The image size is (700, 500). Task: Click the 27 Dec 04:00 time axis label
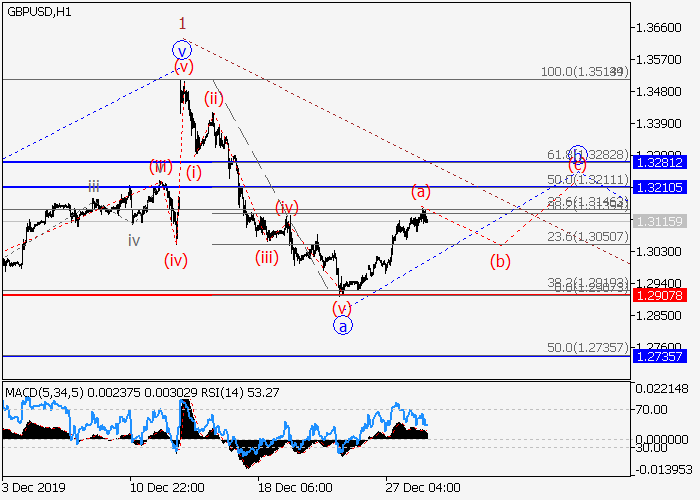pos(424,487)
